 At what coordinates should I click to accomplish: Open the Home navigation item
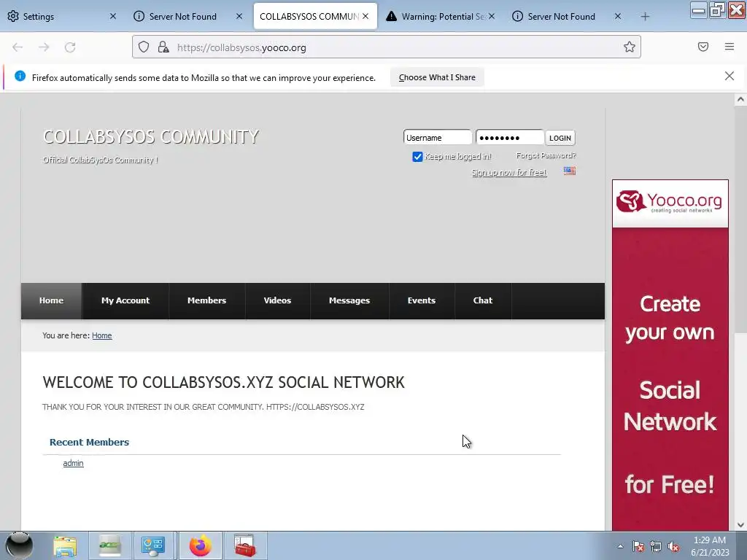tap(52, 300)
